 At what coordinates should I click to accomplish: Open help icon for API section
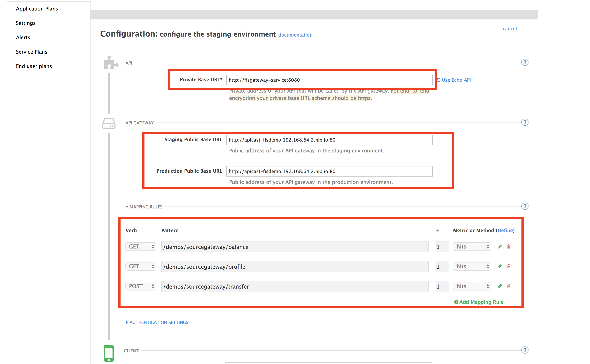[x=525, y=62]
